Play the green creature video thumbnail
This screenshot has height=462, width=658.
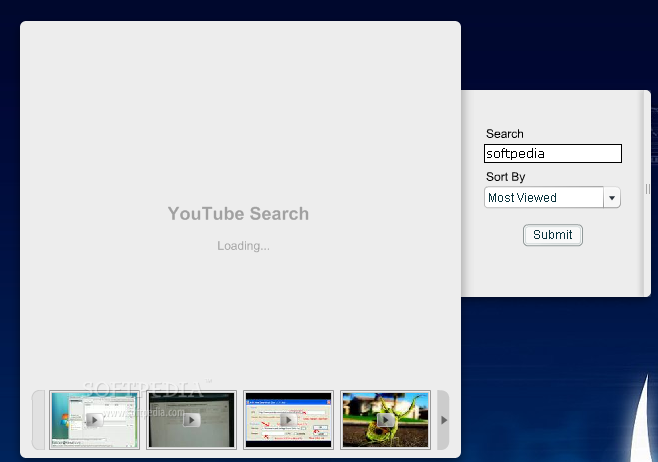[385, 420]
